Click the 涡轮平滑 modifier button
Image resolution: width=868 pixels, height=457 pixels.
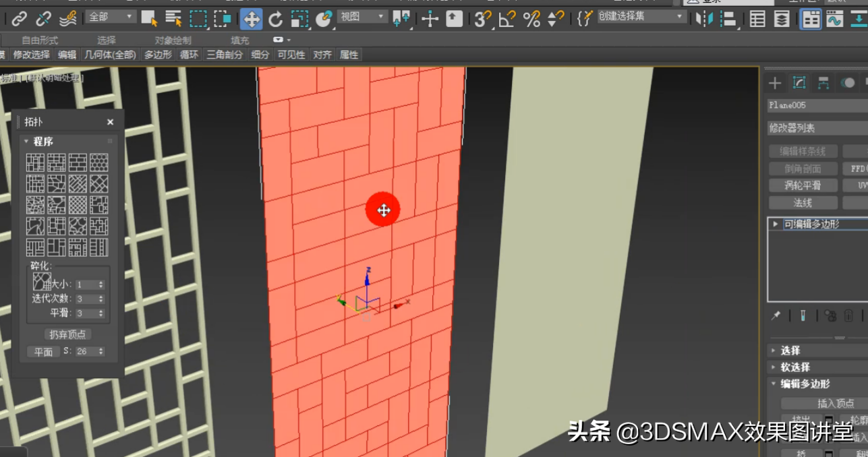pyautogui.click(x=802, y=185)
